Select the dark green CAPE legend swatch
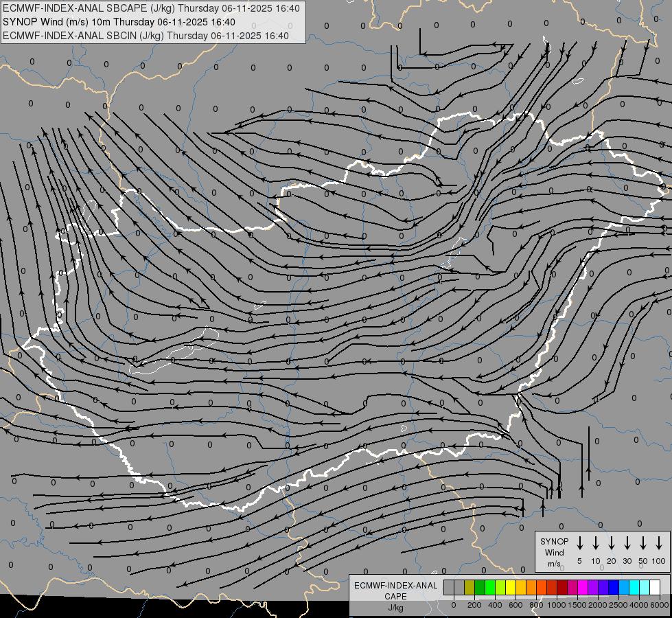672x618 pixels. click(480, 588)
